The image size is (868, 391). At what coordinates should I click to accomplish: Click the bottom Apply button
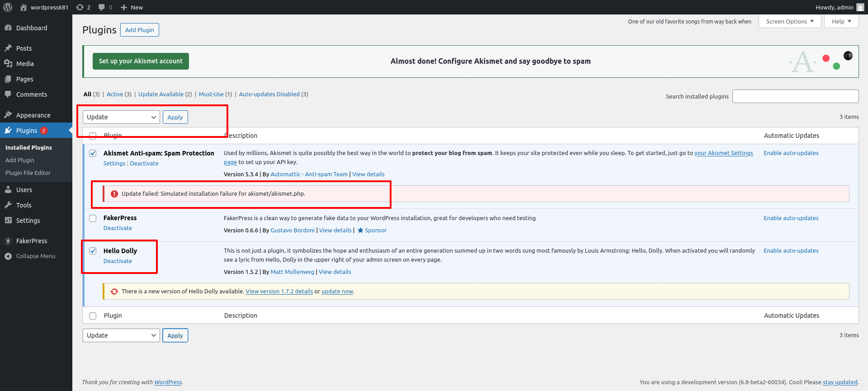(175, 335)
